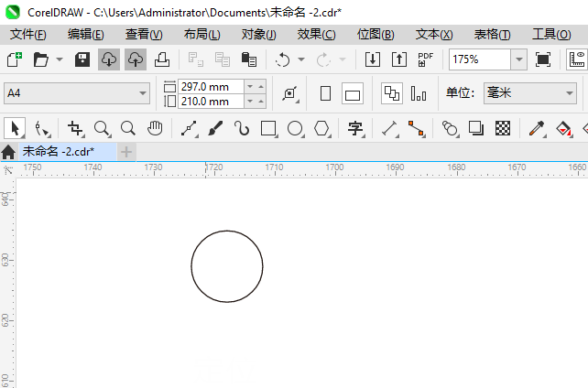
Task: Open the zoom level dropdown arrow
Action: coord(519,59)
